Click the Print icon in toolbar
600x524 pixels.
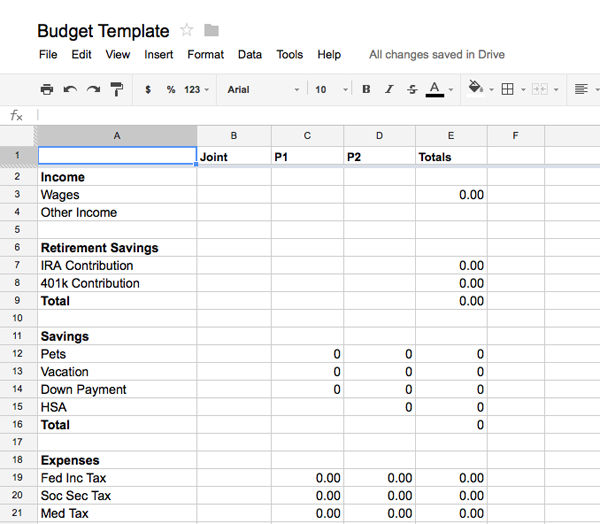47,90
